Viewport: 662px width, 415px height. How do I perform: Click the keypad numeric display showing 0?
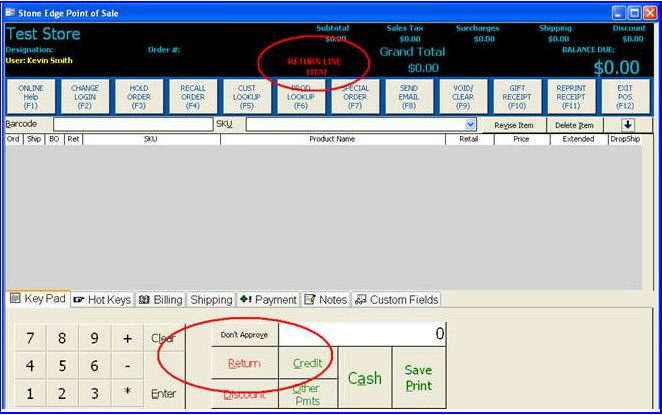point(362,334)
